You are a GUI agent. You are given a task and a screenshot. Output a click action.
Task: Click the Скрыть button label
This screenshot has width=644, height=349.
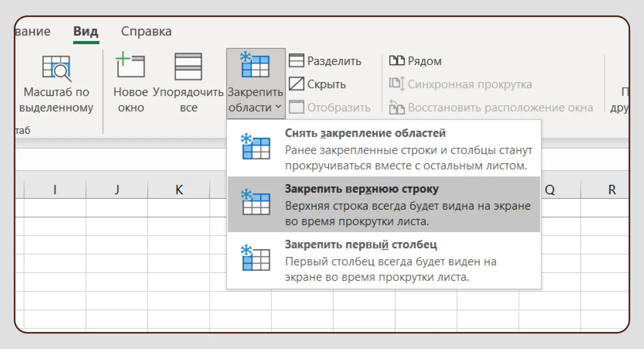pos(326,84)
